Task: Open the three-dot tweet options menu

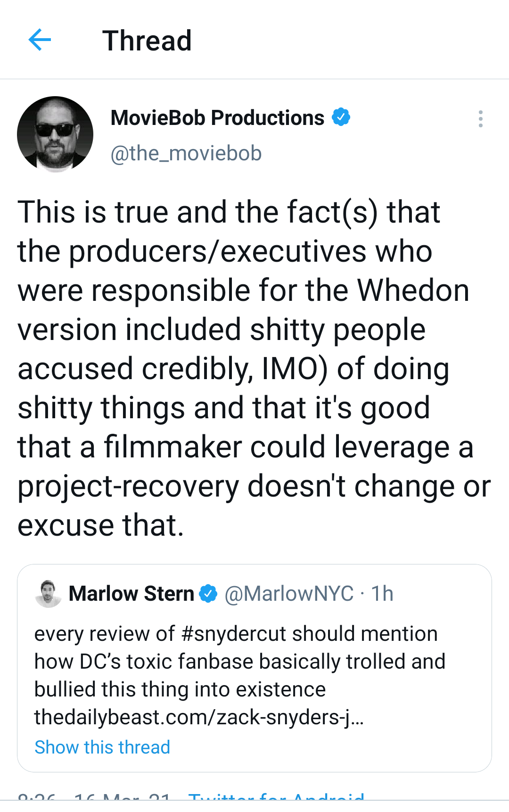Action: pos(480,119)
